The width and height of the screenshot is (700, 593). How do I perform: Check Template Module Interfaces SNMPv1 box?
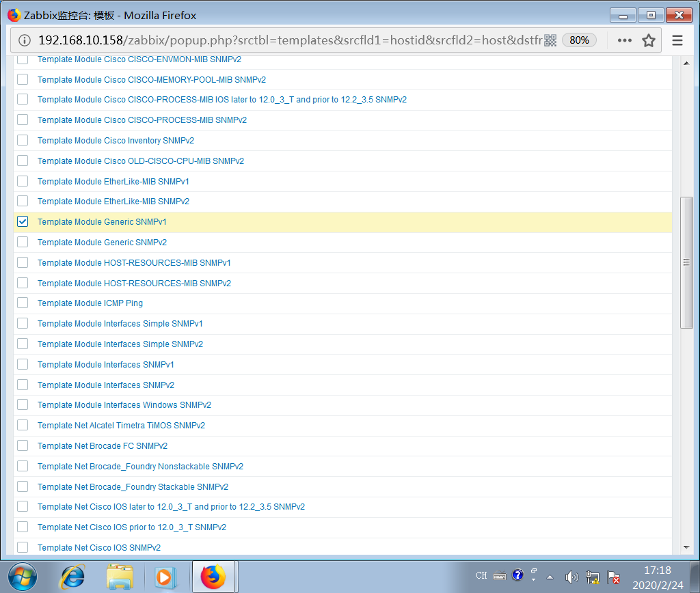coord(23,364)
